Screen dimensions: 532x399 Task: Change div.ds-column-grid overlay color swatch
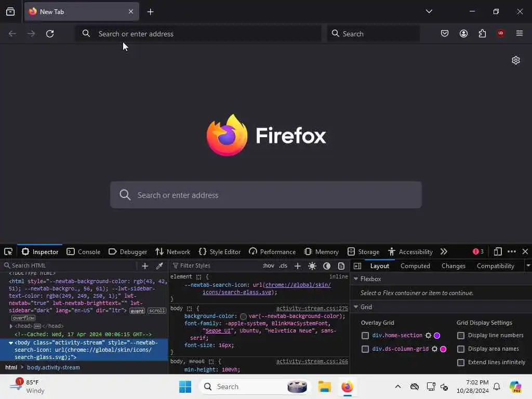coord(443,349)
